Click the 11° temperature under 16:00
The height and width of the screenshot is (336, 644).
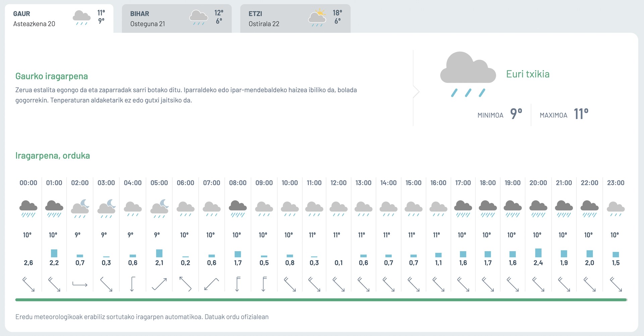click(436, 235)
